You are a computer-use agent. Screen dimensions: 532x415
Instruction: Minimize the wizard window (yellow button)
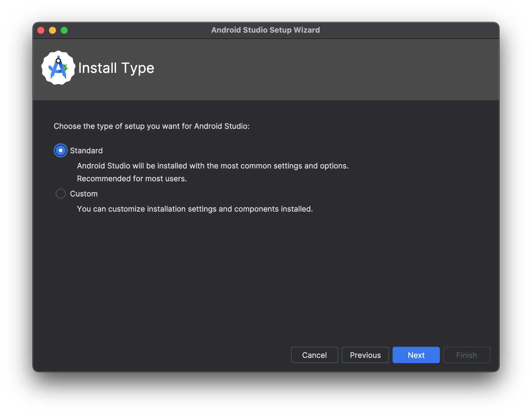point(52,30)
